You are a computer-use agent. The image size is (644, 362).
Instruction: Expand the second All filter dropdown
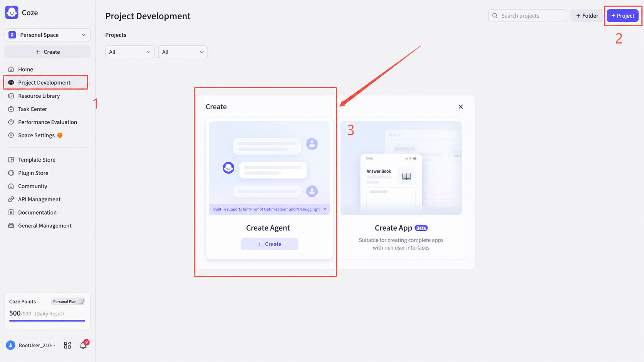coord(183,52)
